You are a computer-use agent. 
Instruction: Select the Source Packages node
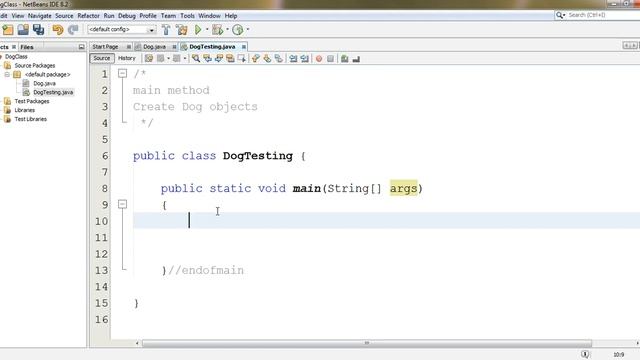tap(35, 65)
